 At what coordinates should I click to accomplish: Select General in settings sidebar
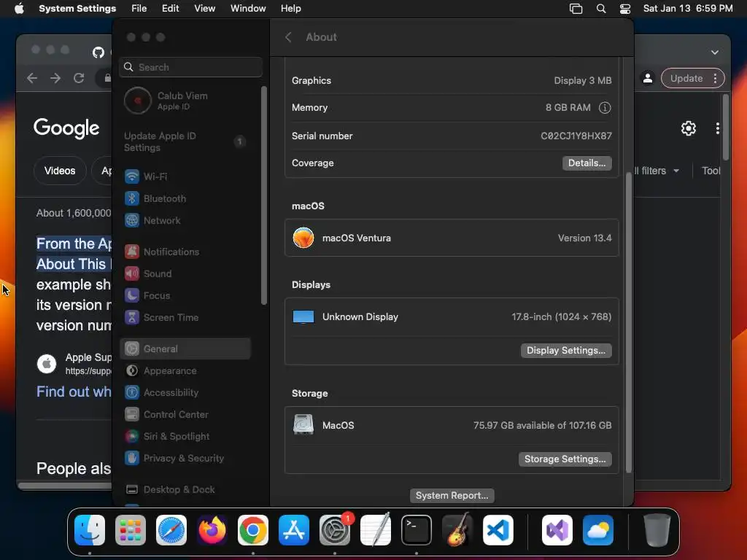(186, 349)
